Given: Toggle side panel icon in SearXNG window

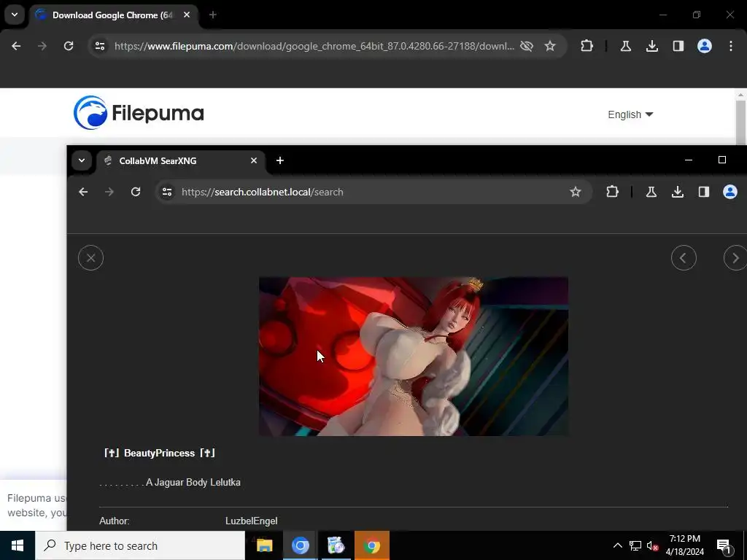Looking at the screenshot, I should pos(704,192).
